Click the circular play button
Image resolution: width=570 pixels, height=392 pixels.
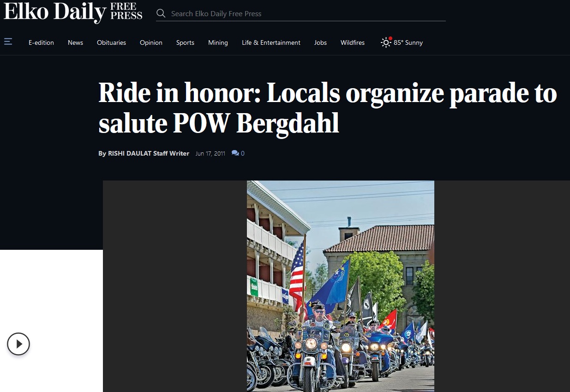18,344
